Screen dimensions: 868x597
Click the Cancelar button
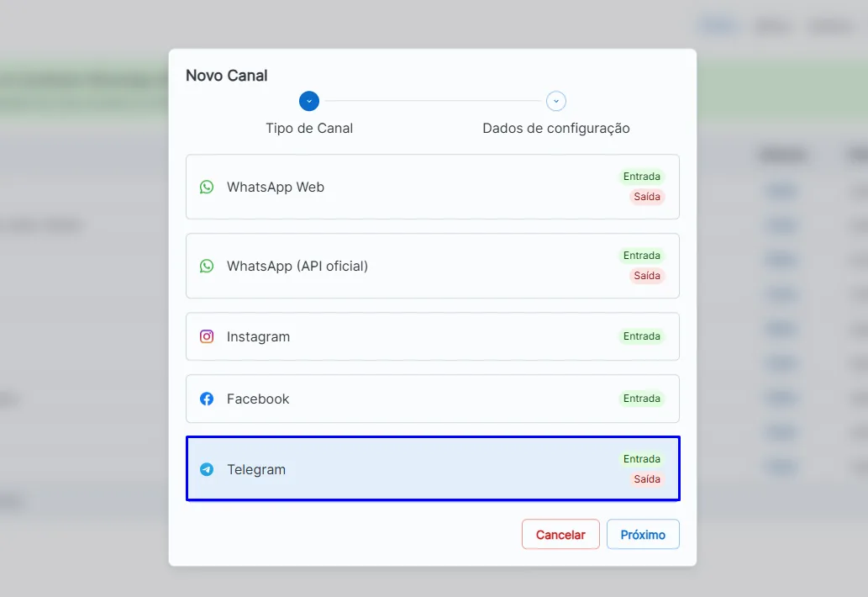560,535
